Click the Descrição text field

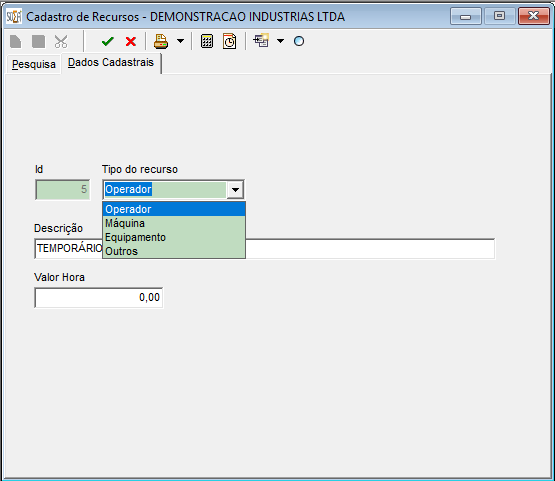[265, 248]
